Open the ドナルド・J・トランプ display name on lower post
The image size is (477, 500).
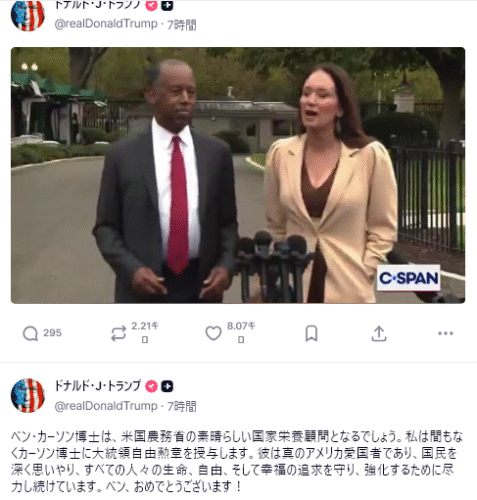[x=97, y=386]
